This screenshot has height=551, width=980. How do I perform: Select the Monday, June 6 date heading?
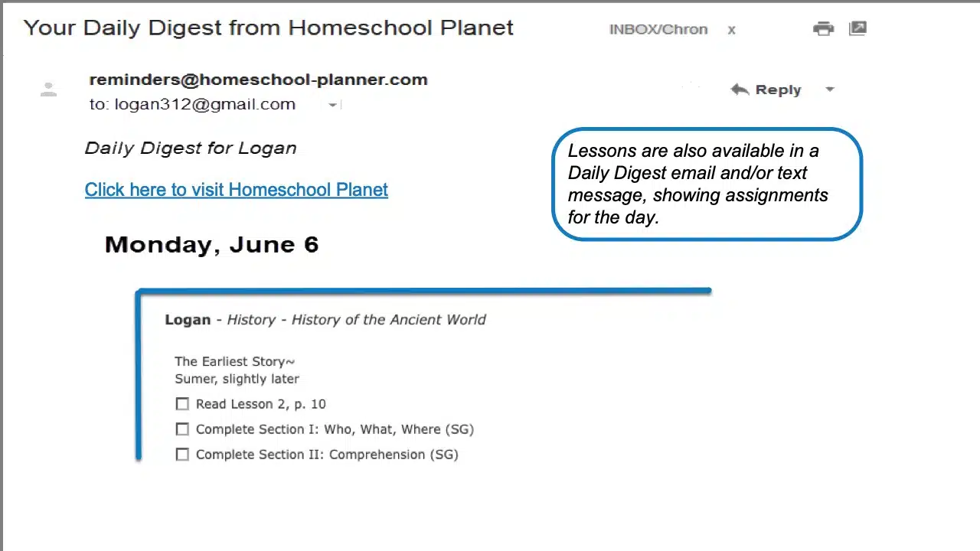(211, 245)
